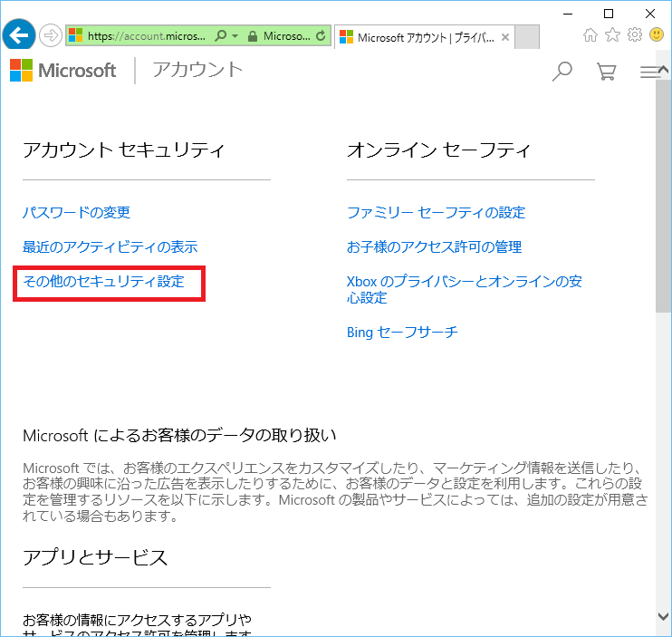This screenshot has height=637, width=672.
Task: Open the アカウント header link
Action: (x=198, y=70)
